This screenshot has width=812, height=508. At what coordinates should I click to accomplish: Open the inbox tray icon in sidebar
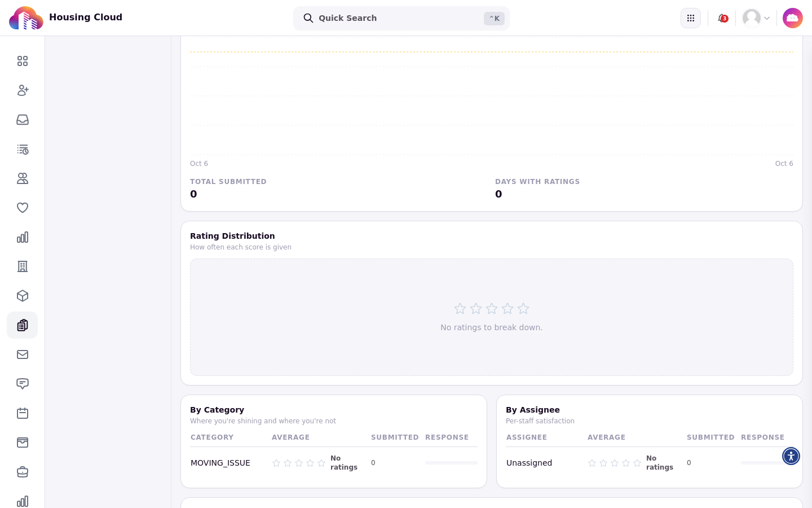pos(23,120)
